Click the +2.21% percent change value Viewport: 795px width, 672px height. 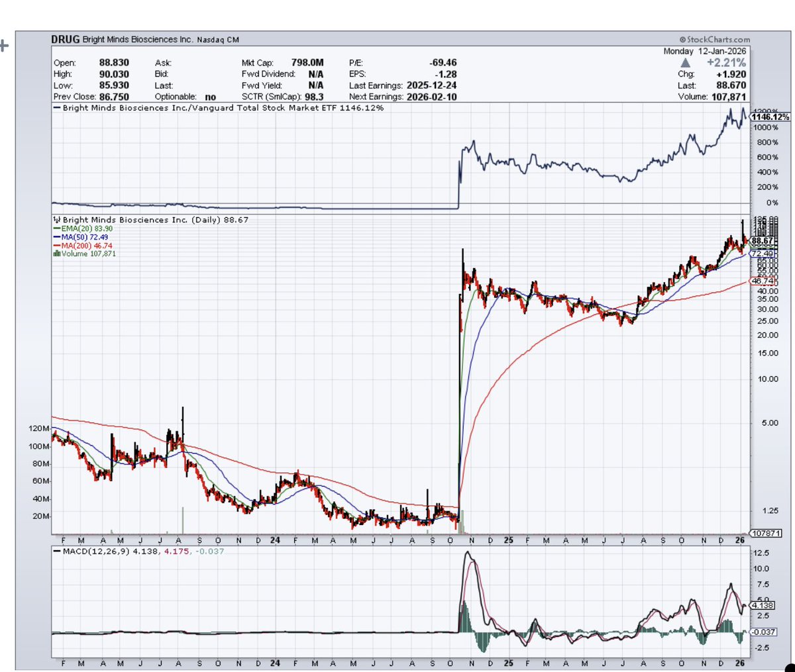[726, 63]
